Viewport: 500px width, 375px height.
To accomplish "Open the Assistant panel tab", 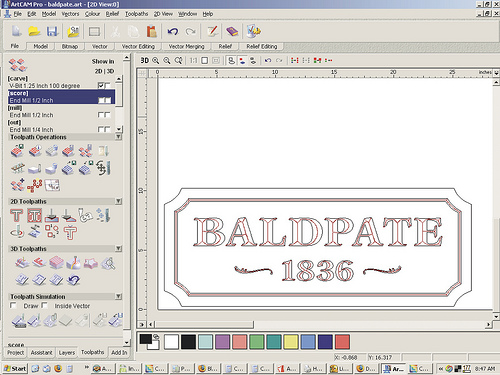I will (41, 353).
